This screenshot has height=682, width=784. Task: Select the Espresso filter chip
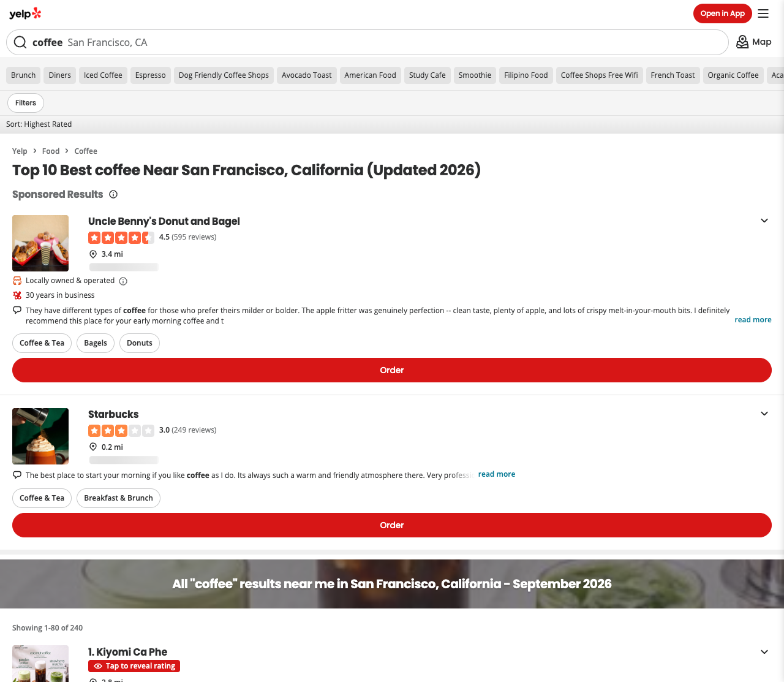click(151, 75)
